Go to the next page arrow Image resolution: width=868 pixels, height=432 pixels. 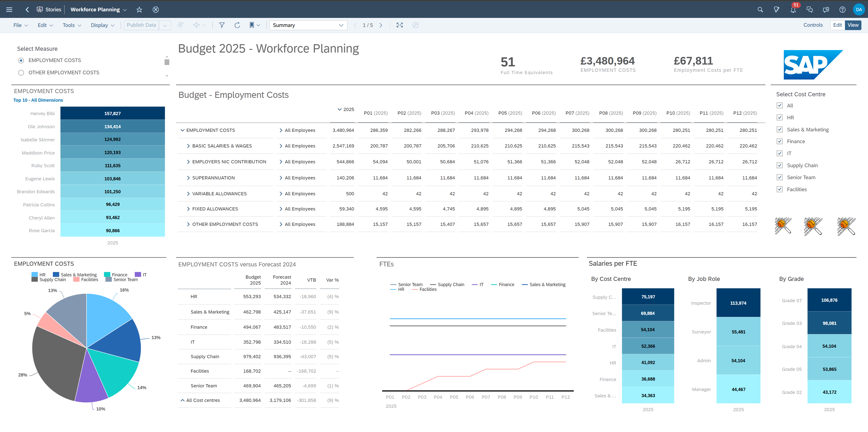pos(381,25)
